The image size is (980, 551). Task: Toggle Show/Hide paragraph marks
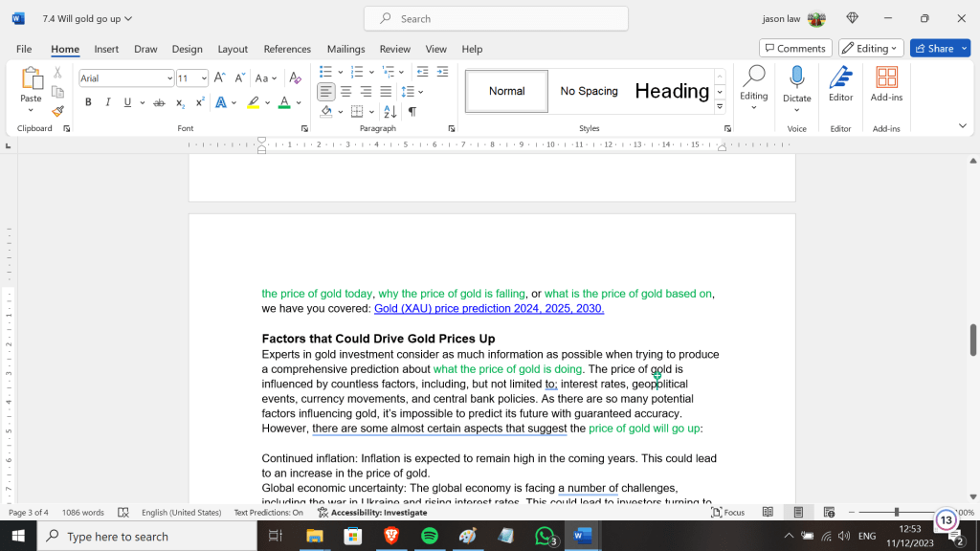(412, 112)
